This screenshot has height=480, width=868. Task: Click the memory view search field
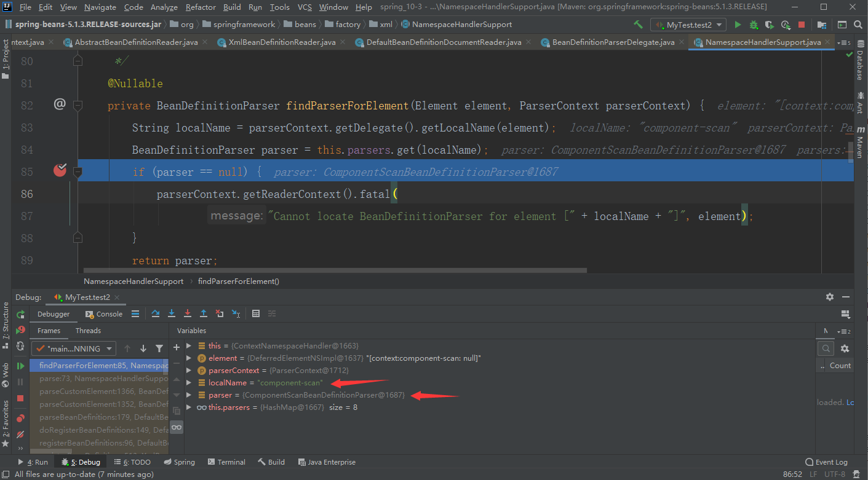(824, 348)
